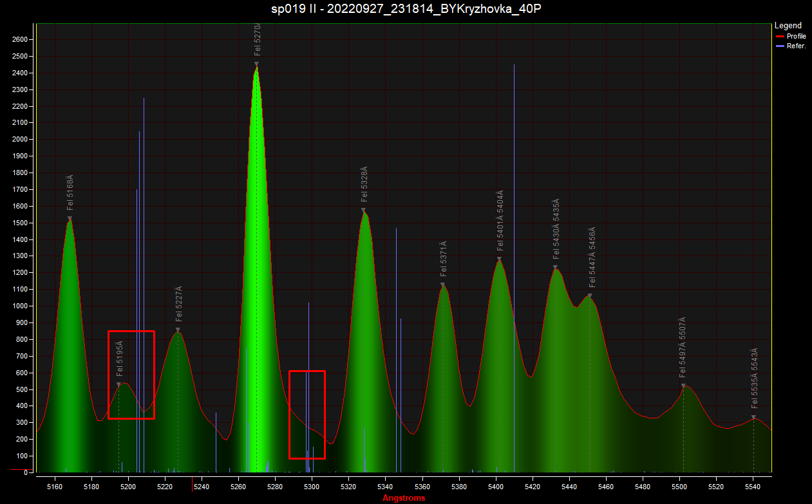Click the FeI 5535Å 5543Å peak marker
Screen dimensions: 812x504
click(x=753, y=418)
